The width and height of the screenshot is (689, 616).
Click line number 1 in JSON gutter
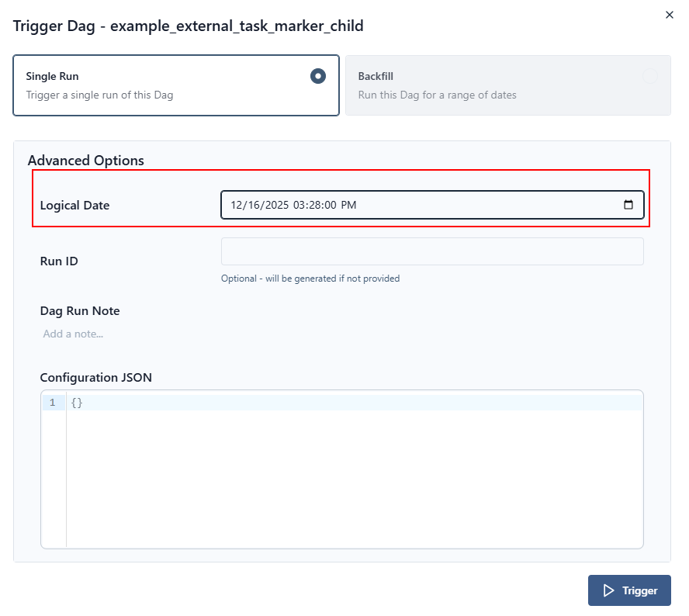tap(53, 403)
